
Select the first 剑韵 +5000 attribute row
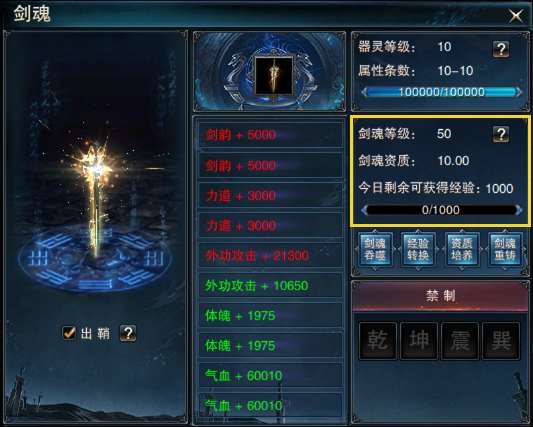point(270,135)
